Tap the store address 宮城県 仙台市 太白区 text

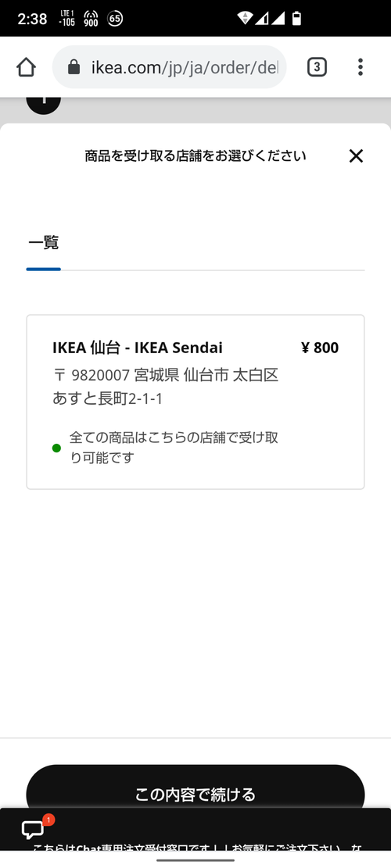click(x=206, y=375)
